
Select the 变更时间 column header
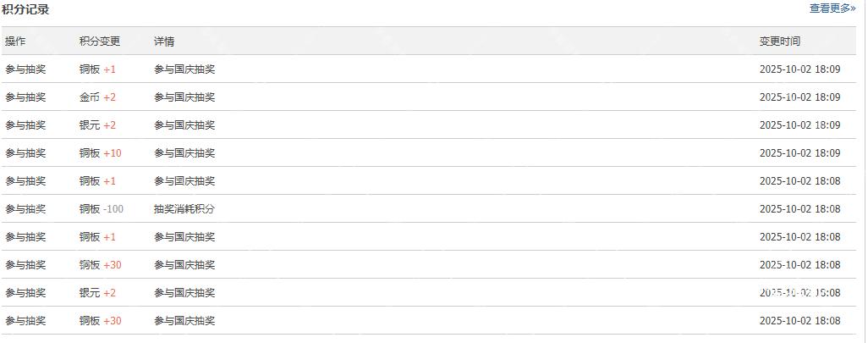(x=779, y=41)
